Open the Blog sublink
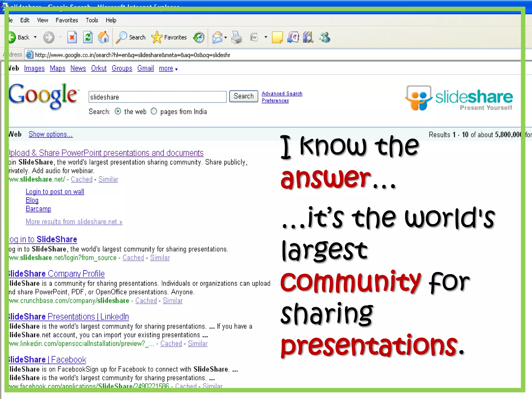This screenshot has height=399, width=532. point(32,200)
